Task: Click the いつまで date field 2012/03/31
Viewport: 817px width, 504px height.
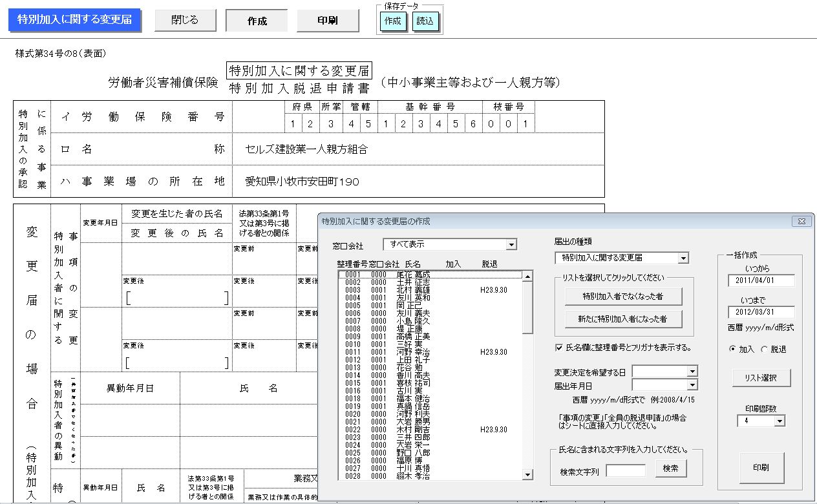Action: tap(761, 313)
